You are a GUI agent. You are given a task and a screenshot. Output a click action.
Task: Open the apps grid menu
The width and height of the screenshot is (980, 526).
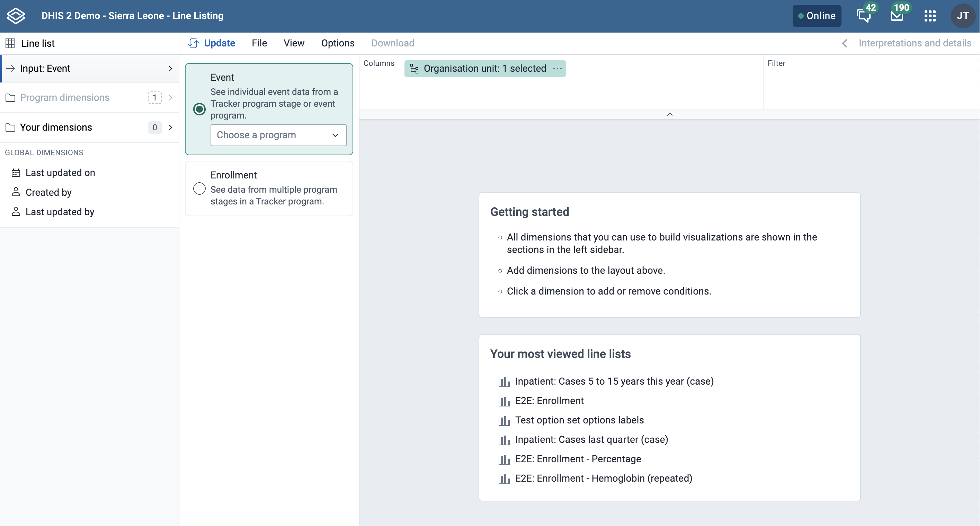point(930,16)
